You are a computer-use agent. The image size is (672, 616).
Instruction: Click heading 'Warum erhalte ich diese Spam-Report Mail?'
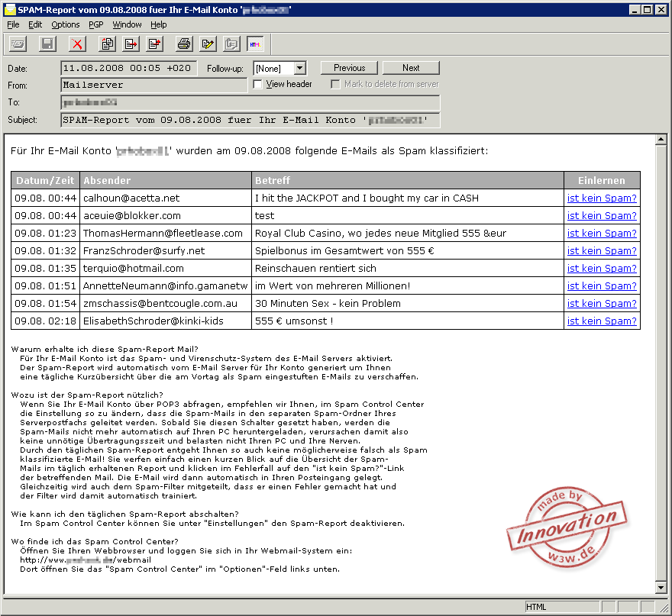105,349
